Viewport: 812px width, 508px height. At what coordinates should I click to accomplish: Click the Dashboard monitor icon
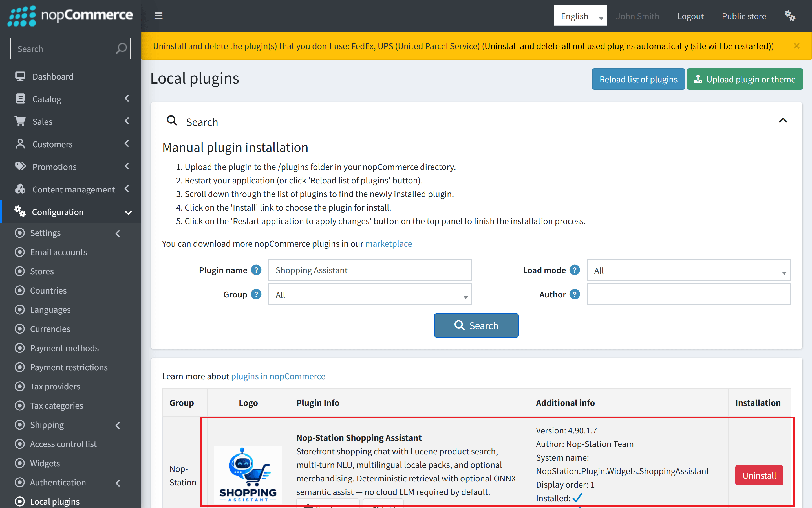point(20,76)
